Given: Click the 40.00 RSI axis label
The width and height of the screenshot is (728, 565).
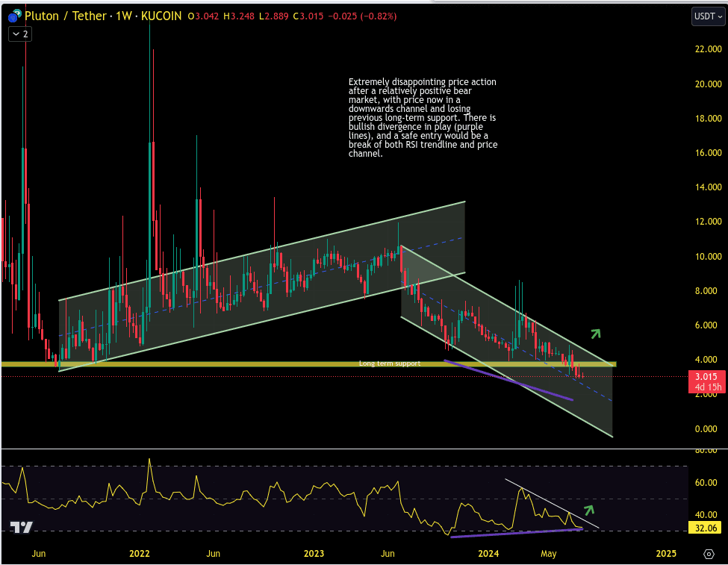Looking at the screenshot, I should pyautogui.click(x=706, y=514).
